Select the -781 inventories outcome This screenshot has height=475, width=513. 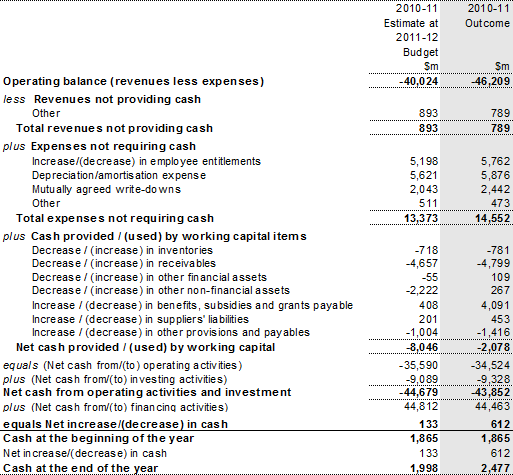click(x=498, y=250)
